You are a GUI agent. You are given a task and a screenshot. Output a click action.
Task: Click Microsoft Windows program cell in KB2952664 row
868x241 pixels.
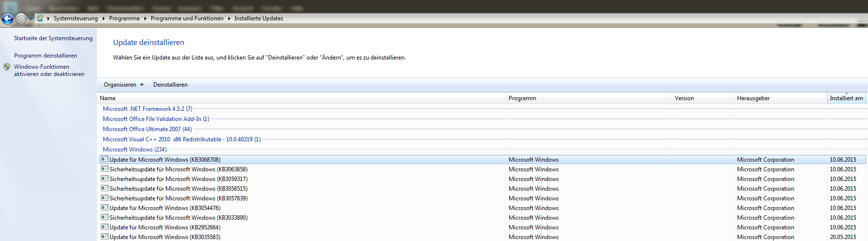[x=533, y=227]
